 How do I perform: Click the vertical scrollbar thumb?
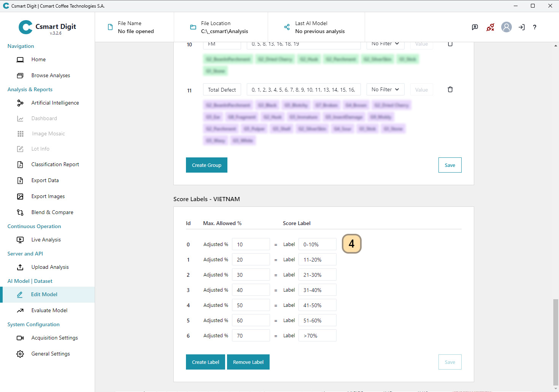coord(556,341)
